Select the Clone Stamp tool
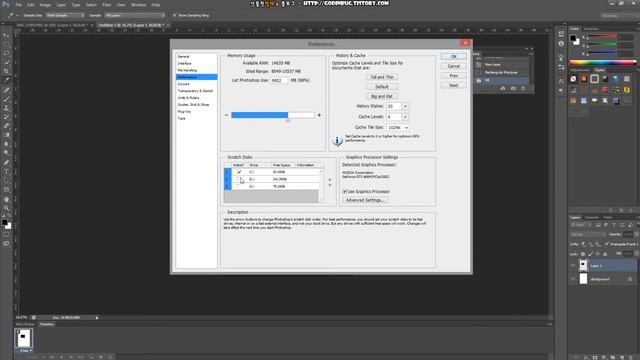640x360 pixels. (x=6, y=108)
